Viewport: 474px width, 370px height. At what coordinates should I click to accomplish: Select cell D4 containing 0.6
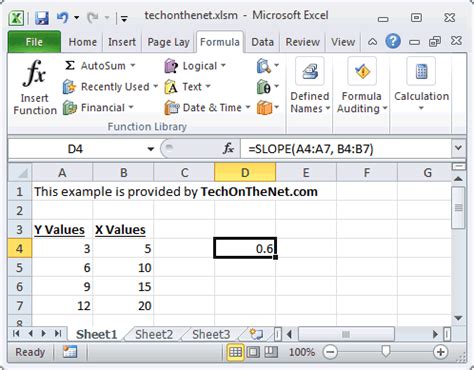click(x=245, y=248)
